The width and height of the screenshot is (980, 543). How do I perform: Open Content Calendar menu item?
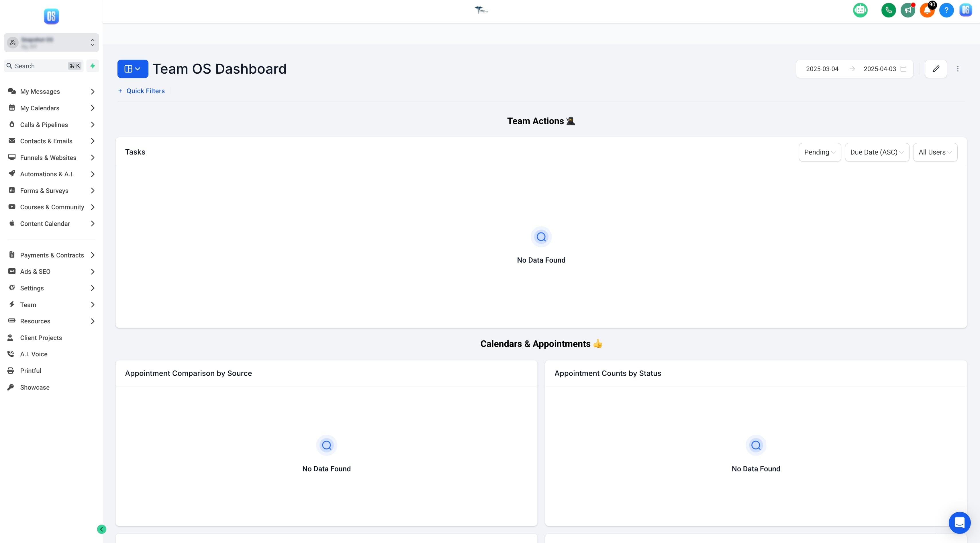51,224
